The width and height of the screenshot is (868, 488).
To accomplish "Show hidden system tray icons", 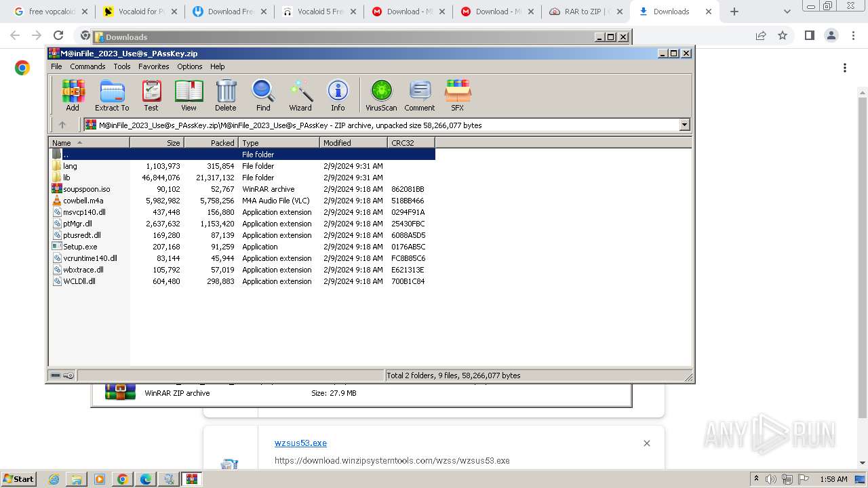I will click(x=757, y=479).
